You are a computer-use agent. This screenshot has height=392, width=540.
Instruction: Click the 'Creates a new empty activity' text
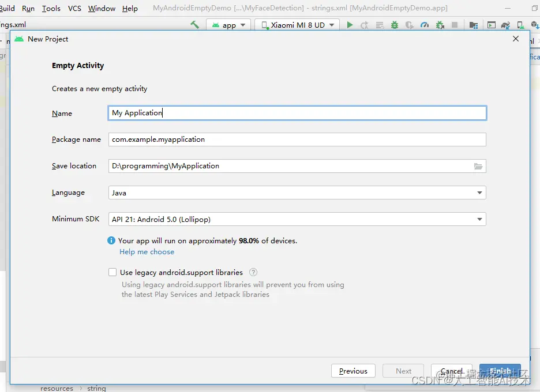[x=100, y=89]
